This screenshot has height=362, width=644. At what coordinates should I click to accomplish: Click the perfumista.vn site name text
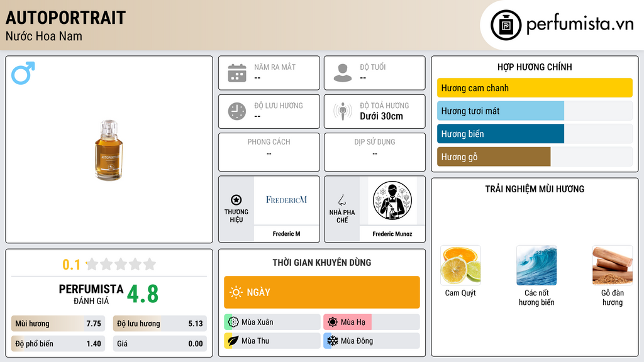point(580,25)
